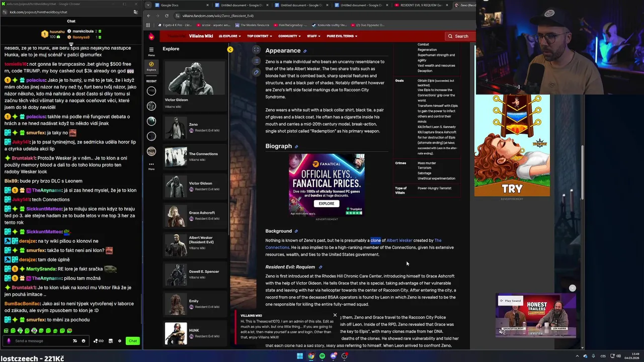
Task: Click the Villains Wiki title link
Action: (x=201, y=36)
